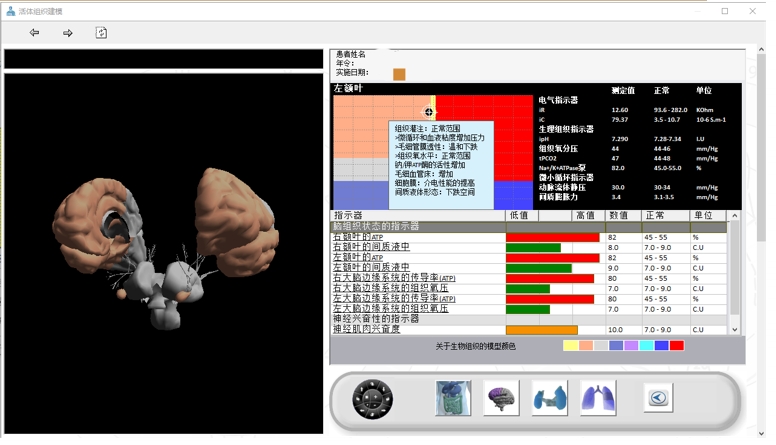Image resolution: width=776 pixels, height=445 pixels.
Task: Pick the red model color swatch
Action: tap(677, 346)
